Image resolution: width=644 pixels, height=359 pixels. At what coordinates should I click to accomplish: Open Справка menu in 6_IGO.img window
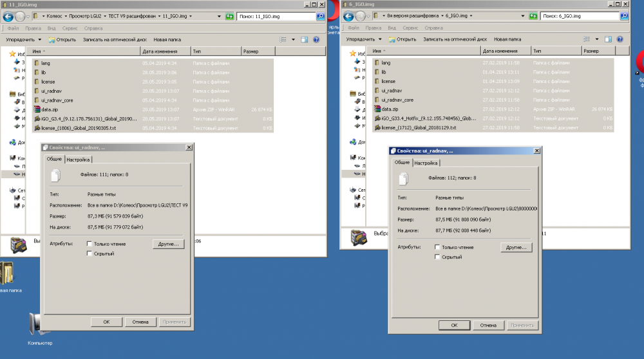click(x=433, y=28)
